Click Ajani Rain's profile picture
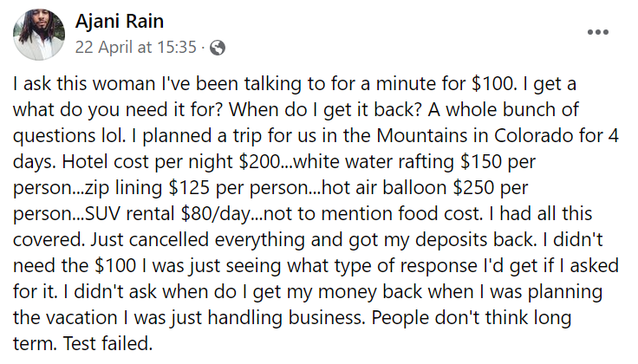 pos(38,34)
